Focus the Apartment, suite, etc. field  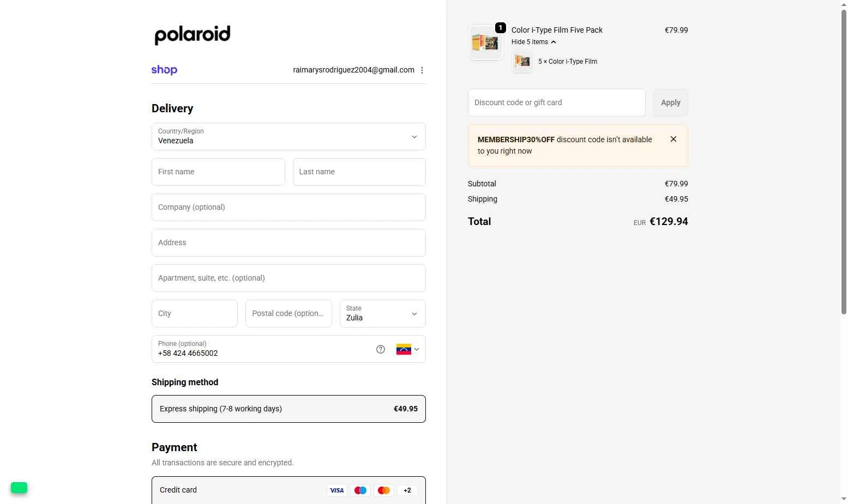pyautogui.click(x=288, y=278)
